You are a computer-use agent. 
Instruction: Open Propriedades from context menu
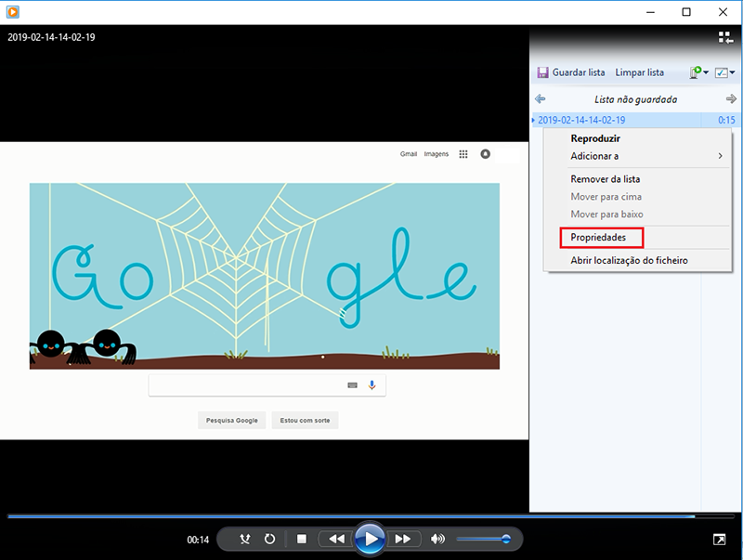pos(636,238)
